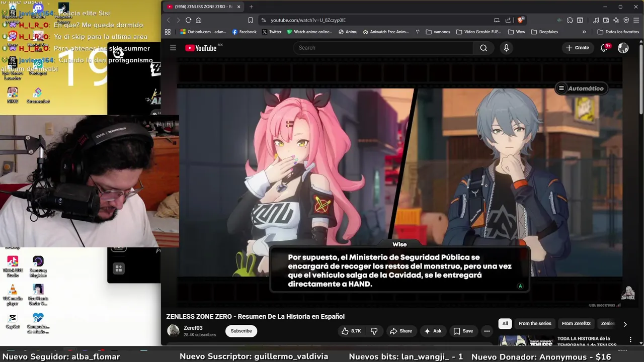Open the Brave VPN shield icon
This screenshot has height=362, width=644.
[x=626, y=20]
